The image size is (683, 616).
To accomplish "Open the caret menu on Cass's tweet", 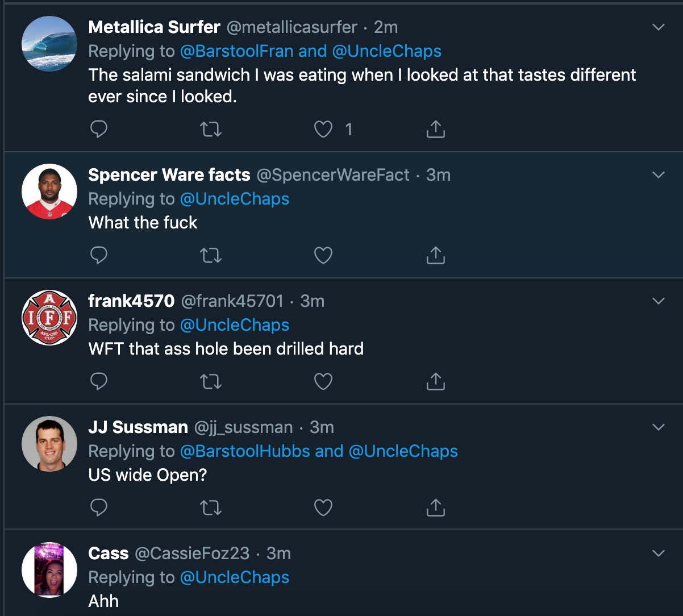I will click(659, 553).
